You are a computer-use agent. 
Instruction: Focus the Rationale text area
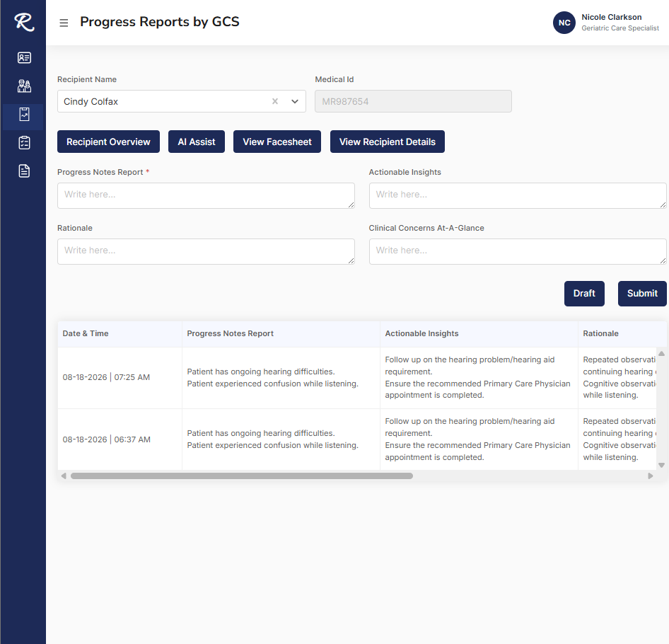click(206, 251)
